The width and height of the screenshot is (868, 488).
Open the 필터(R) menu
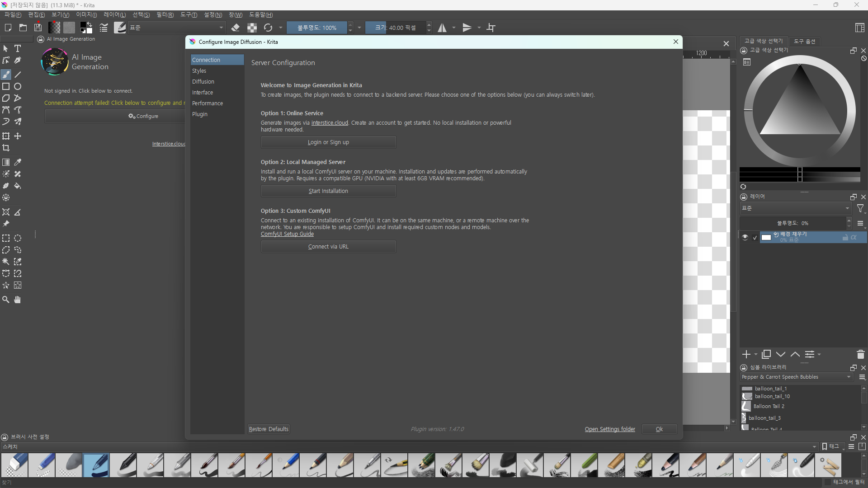(165, 15)
